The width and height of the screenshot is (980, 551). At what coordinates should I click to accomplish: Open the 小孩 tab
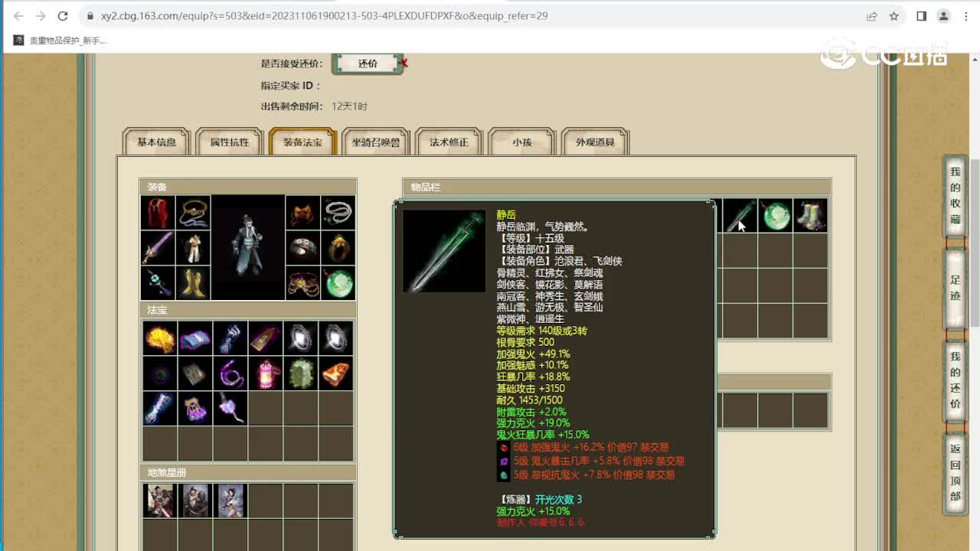point(522,142)
